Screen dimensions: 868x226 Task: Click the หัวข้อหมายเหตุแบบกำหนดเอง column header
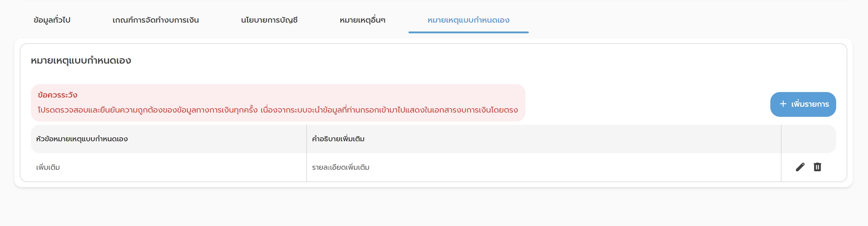point(82,139)
